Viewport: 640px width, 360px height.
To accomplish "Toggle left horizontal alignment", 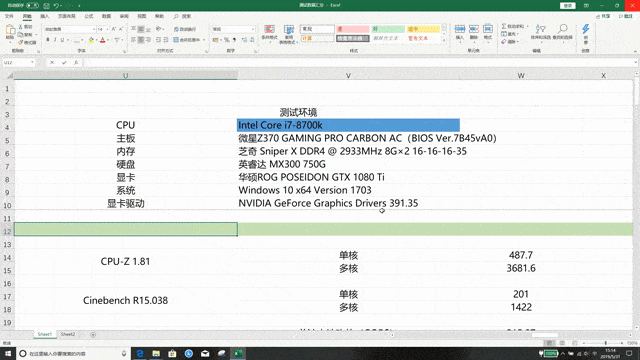I will tap(133, 40).
